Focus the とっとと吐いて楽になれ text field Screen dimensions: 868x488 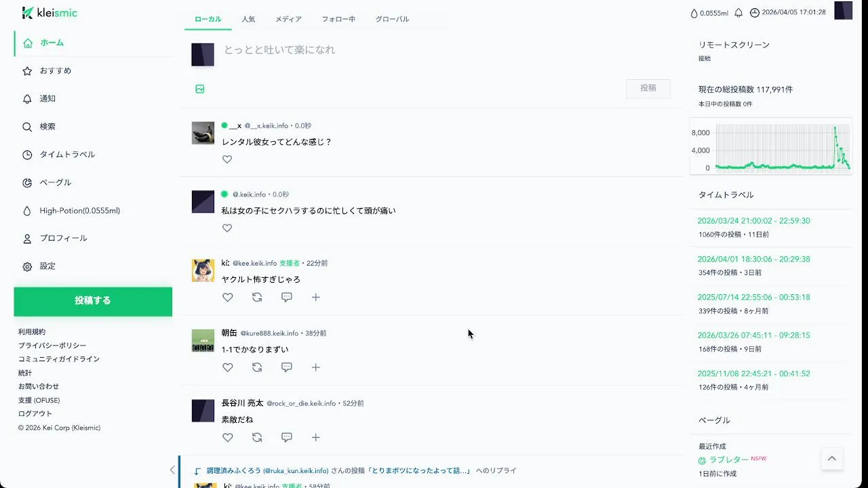point(448,50)
